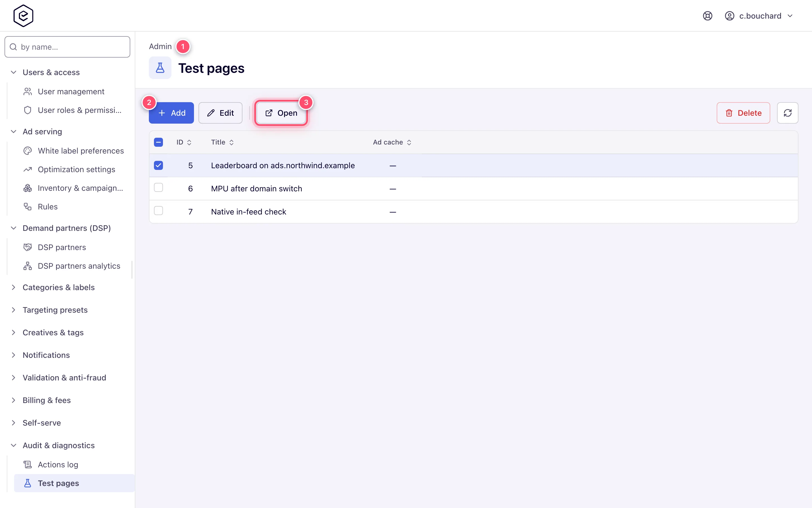Expand the Billing & fees section

tap(14, 400)
